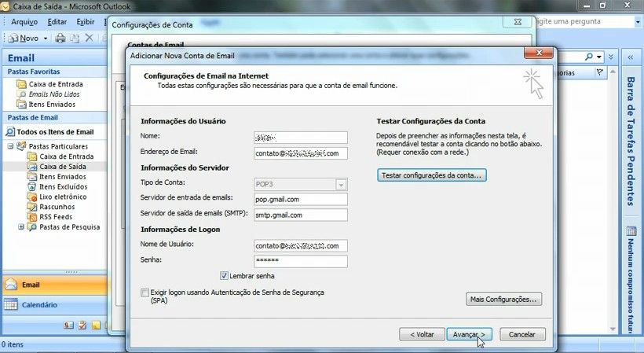Image resolution: width=644 pixels, height=353 pixels.
Task: Uncheck the Lembrar senha checkbox
Action: [x=225, y=276]
